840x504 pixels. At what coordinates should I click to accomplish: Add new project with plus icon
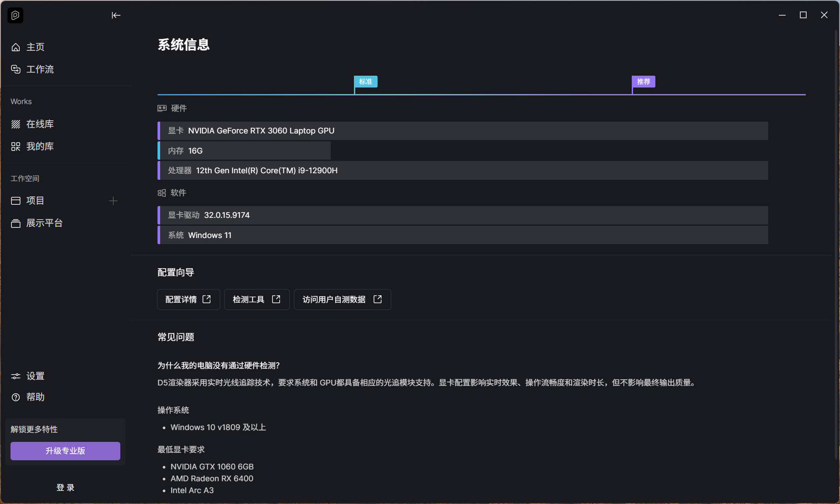click(113, 201)
